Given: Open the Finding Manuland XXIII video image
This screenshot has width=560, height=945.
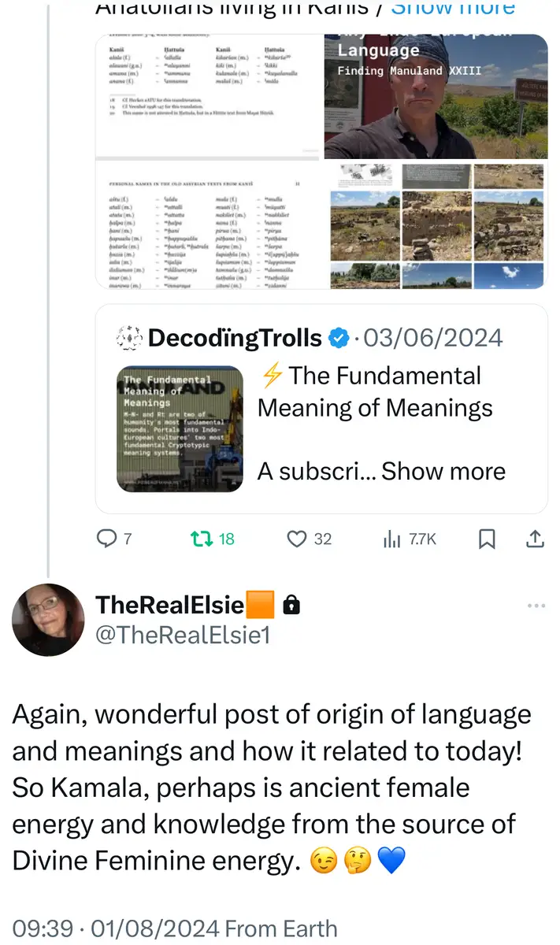Looking at the screenshot, I should click(x=436, y=96).
